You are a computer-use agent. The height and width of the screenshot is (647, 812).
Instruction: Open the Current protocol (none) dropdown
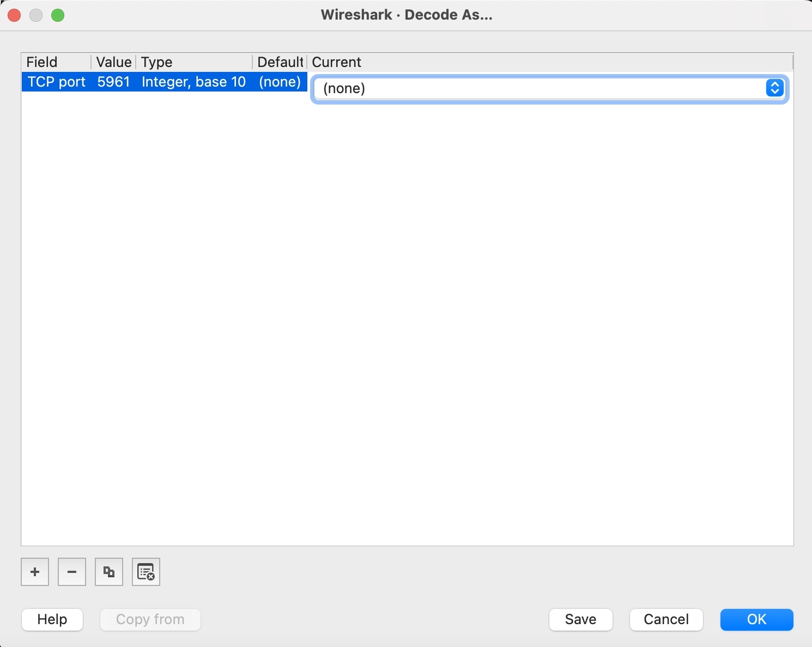(549, 88)
